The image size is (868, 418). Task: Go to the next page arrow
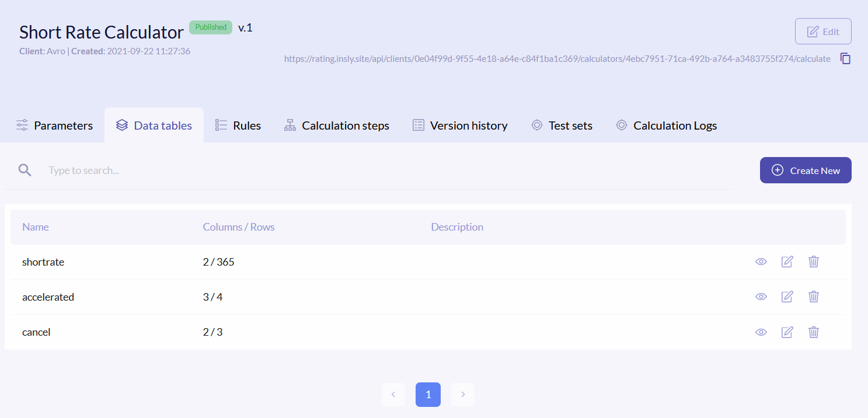[x=463, y=395]
